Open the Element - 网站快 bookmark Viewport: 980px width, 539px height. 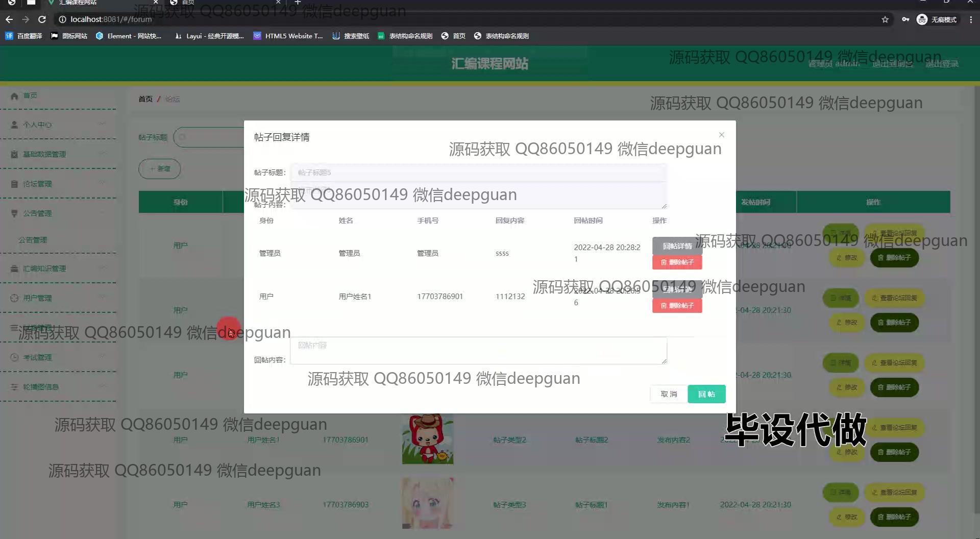pos(129,36)
